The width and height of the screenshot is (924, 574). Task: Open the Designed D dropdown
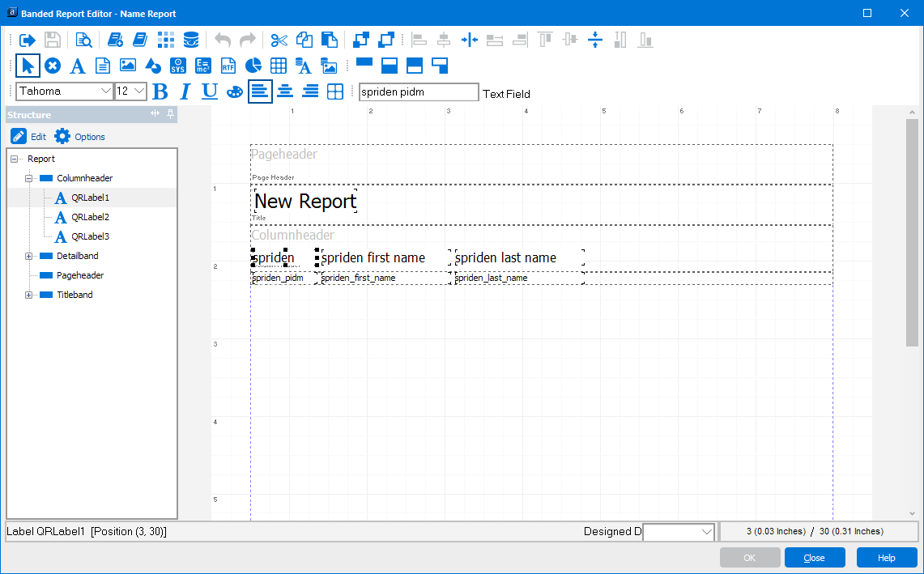click(706, 532)
